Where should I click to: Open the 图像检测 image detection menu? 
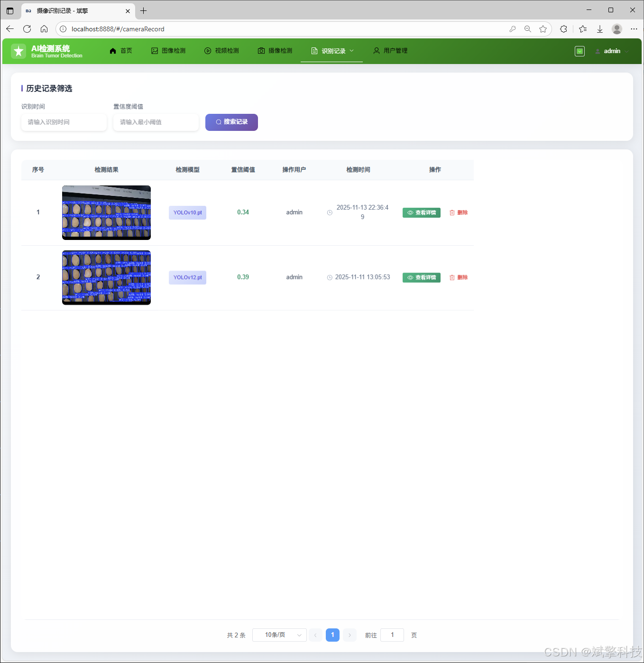click(x=168, y=51)
